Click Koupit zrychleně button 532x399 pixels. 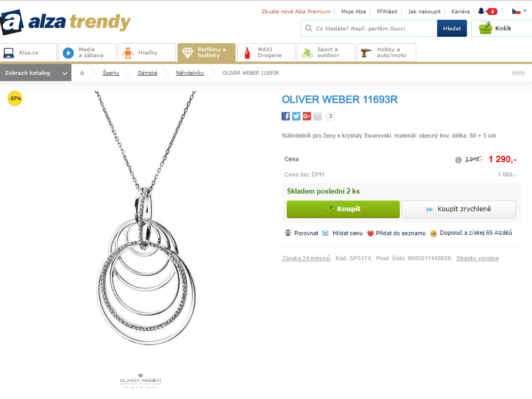tap(459, 209)
